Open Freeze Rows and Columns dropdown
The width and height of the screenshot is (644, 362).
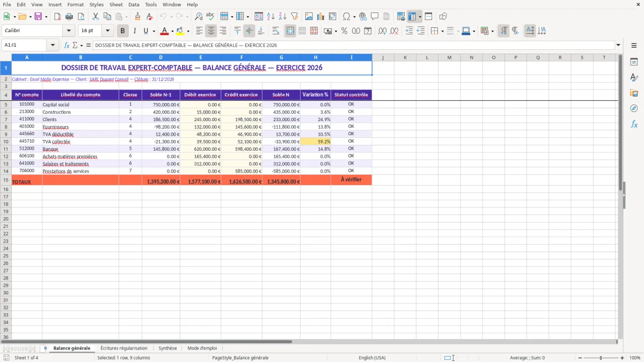(420, 17)
